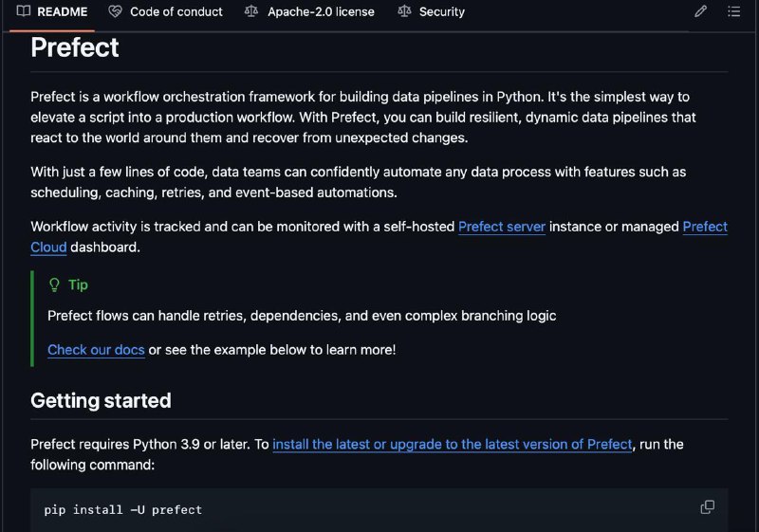Screen dimensions: 759x532
Task: Click the heart icon for Code of conduct
Action: point(115,11)
